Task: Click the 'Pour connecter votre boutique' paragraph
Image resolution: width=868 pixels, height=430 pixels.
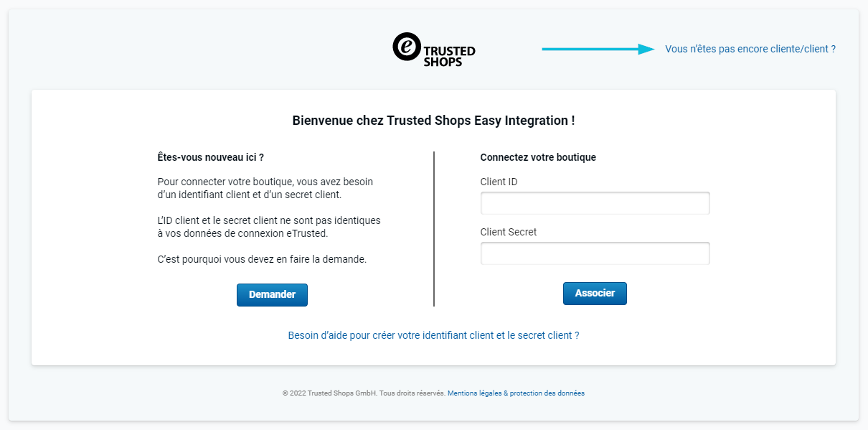Action: point(265,188)
